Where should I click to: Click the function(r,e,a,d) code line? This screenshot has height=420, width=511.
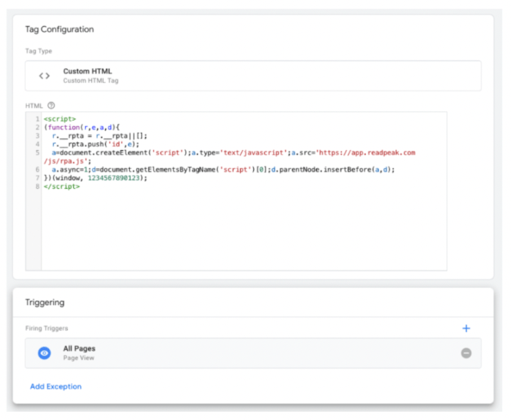click(x=82, y=127)
